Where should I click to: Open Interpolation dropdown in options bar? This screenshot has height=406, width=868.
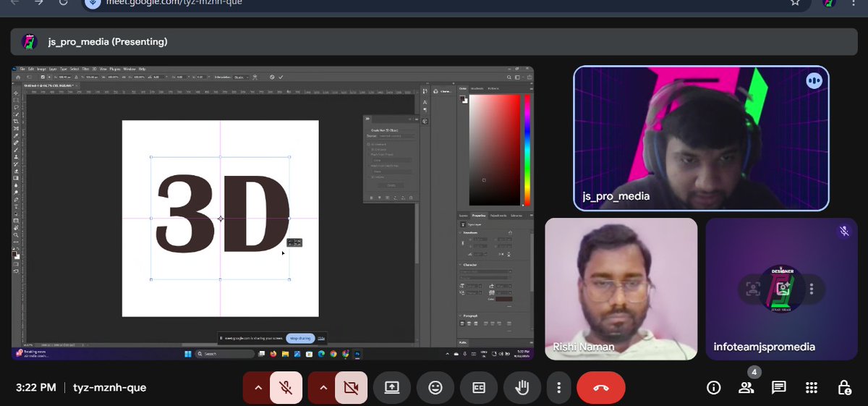pyautogui.click(x=241, y=77)
